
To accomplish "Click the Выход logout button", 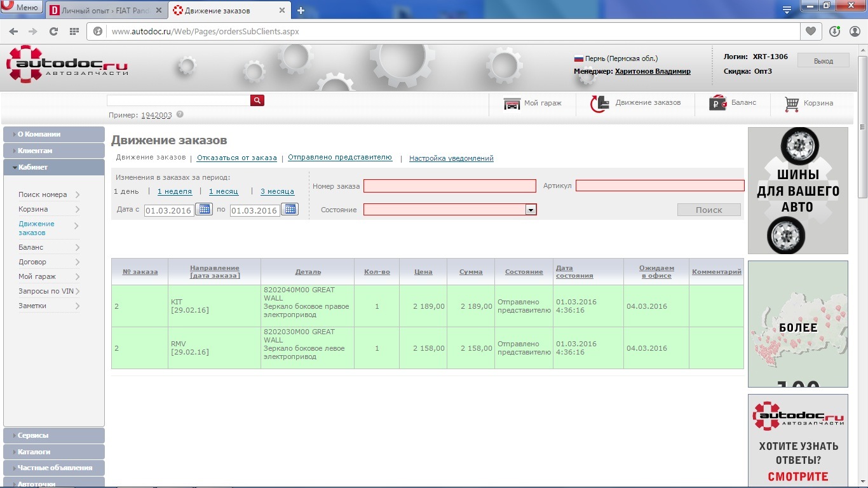I will click(824, 61).
